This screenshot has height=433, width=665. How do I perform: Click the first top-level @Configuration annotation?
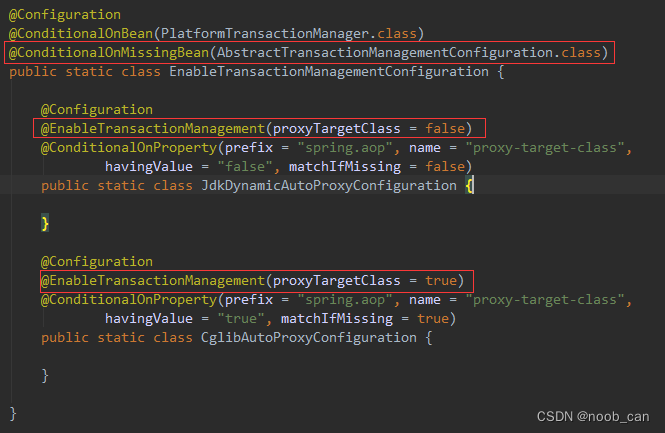point(65,15)
